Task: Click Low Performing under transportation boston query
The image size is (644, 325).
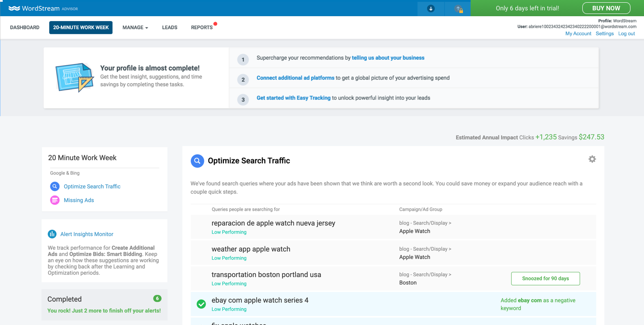Action: 229,284
